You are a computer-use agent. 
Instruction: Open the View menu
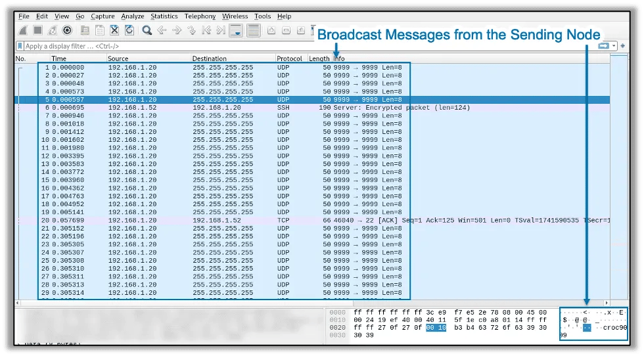(62, 16)
